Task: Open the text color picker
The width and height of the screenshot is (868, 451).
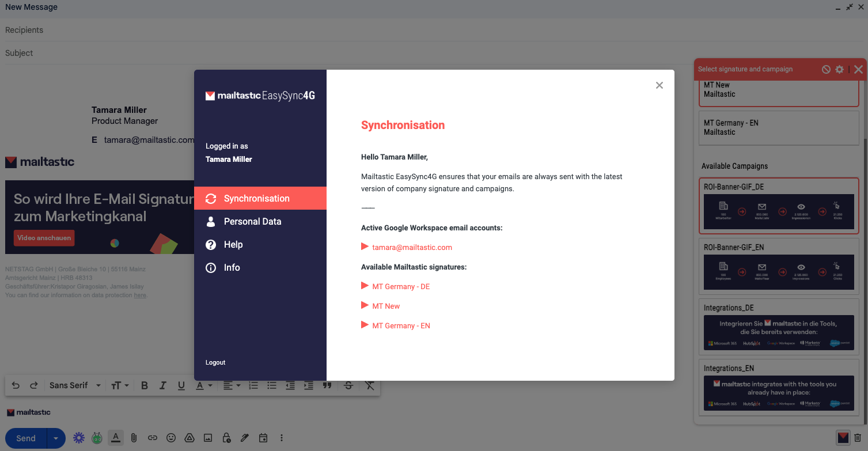Action: [x=204, y=385]
